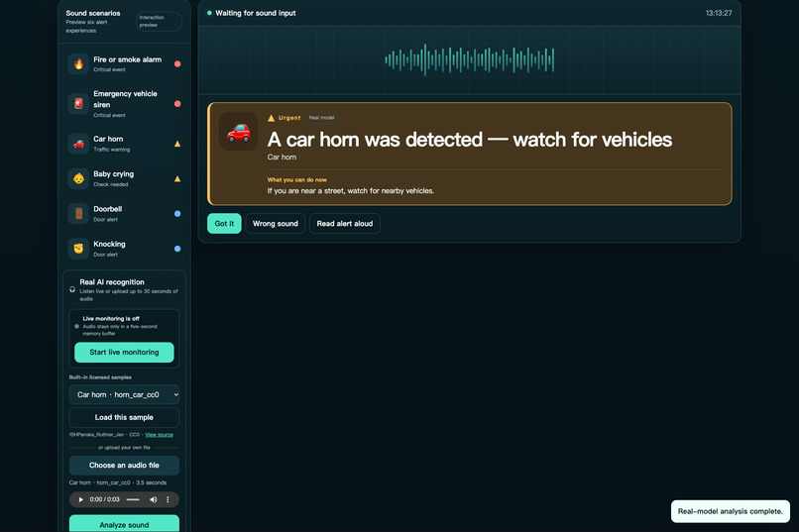
Task: Click the Live monitoring is off status
Action: pos(111,319)
